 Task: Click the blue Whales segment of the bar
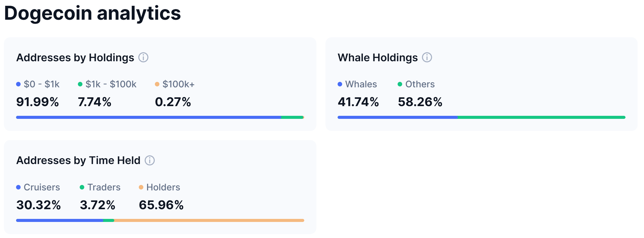[397, 117]
